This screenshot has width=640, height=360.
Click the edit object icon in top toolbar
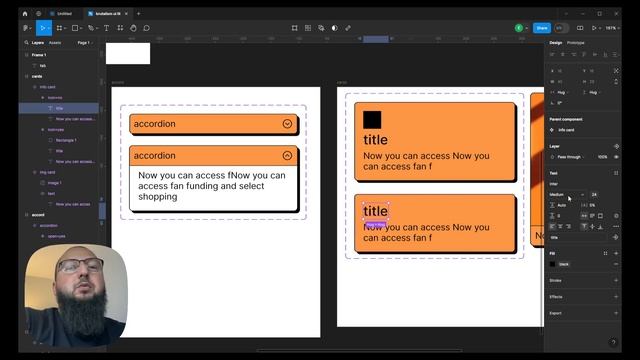[295, 28]
